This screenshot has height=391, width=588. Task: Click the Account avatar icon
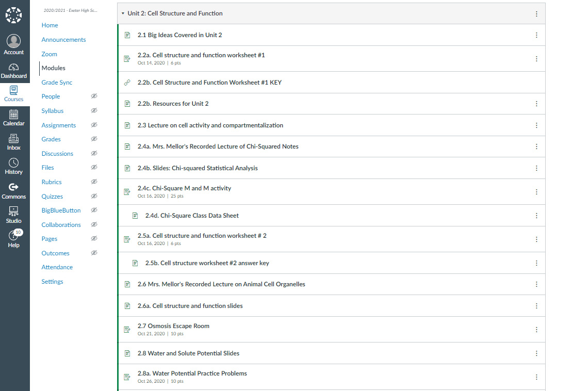14,41
